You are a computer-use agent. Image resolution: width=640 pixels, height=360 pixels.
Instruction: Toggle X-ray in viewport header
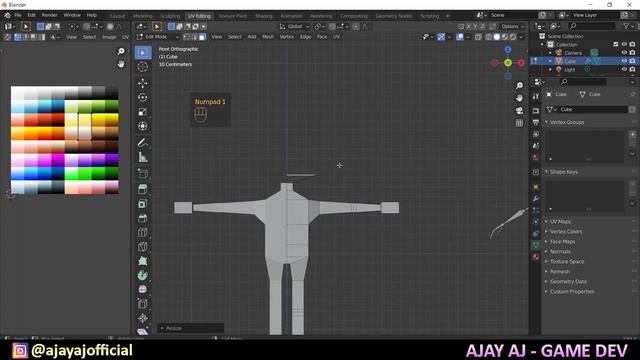[478, 37]
